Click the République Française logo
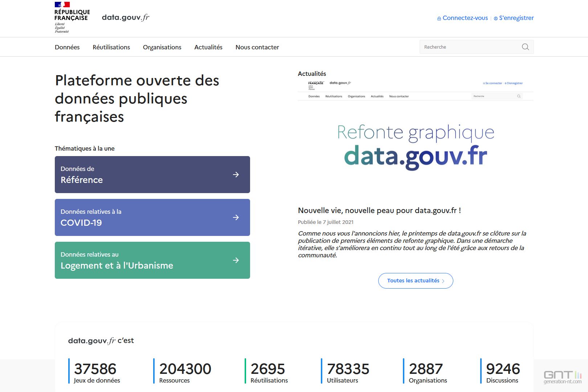This screenshot has width=588, height=392. pos(72,17)
